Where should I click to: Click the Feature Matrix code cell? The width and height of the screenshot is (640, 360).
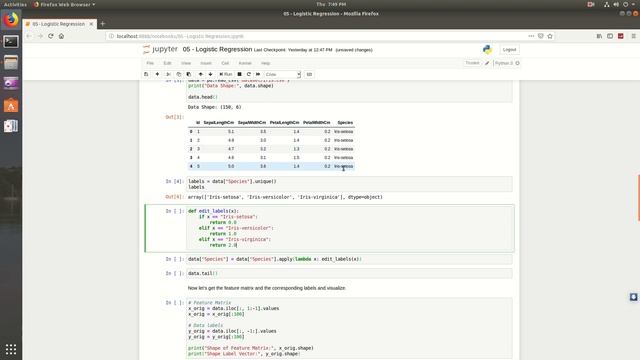point(349,329)
